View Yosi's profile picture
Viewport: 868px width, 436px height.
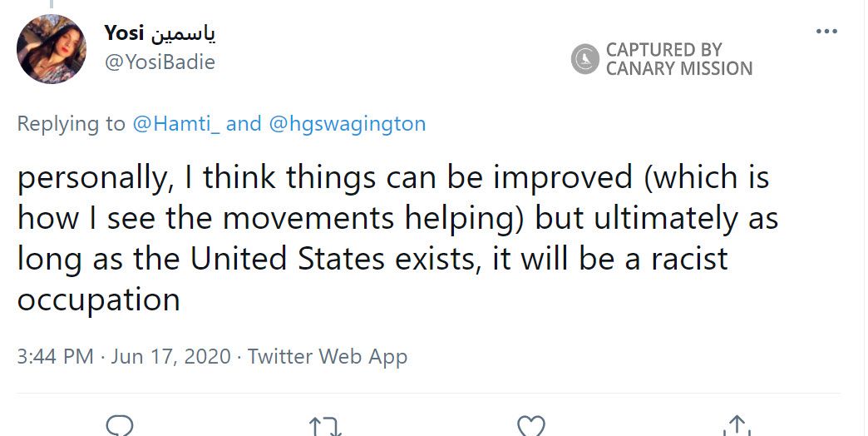click(52, 49)
